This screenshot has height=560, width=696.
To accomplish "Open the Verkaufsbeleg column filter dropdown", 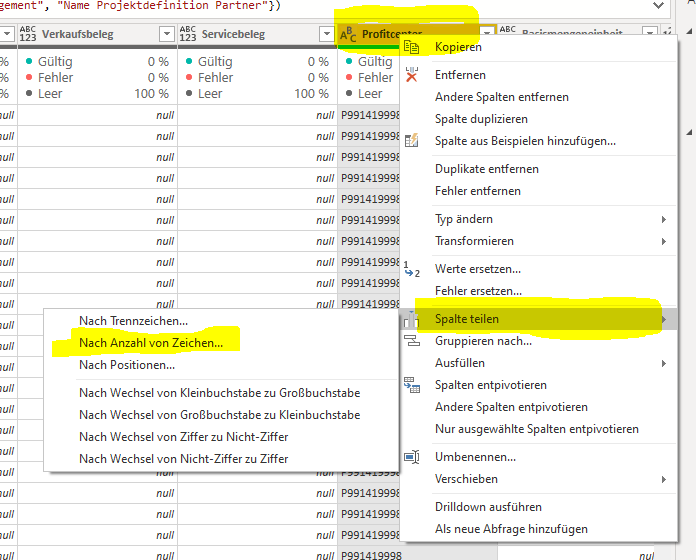I will 167,35.
